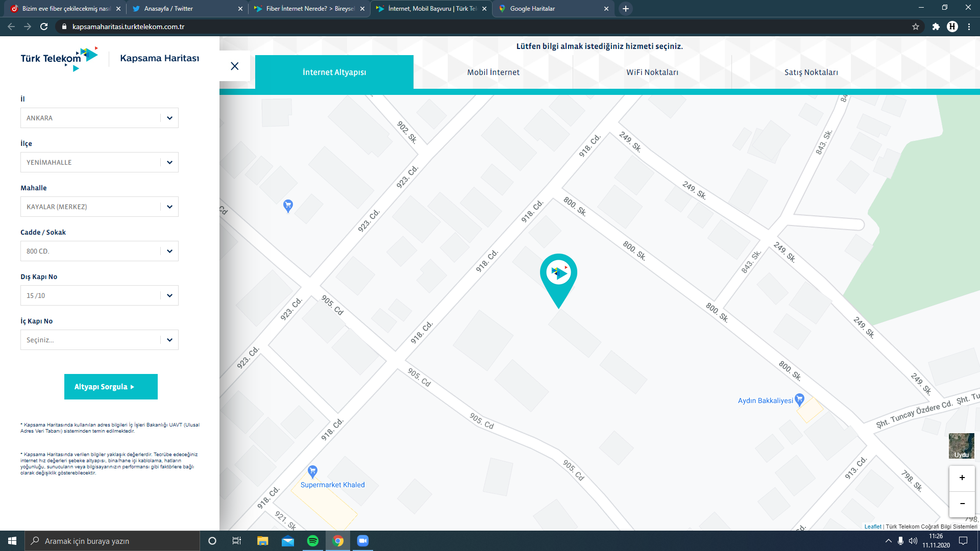
Task: Go back in browser history
Action: pyautogui.click(x=11, y=27)
